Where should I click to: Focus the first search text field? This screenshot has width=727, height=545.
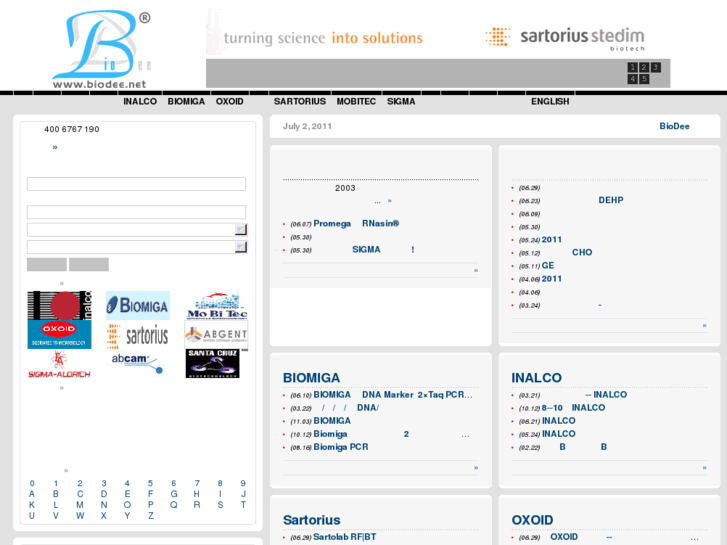136,184
